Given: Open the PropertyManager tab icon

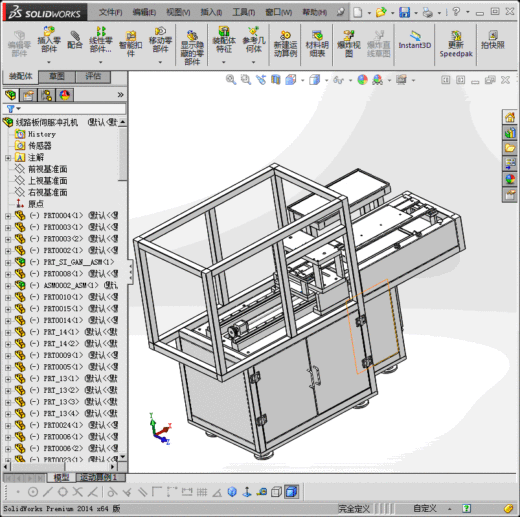Looking at the screenshot, I should [x=28, y=95].
